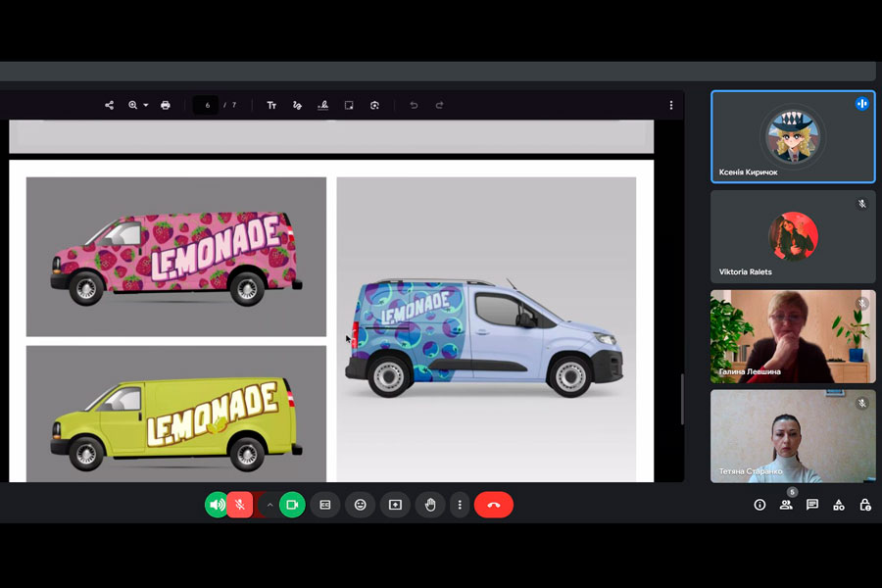This screenshot has height=588, width=882.
Task: Click the muted mic indicator on Галина Левшина tile
Action: pyautogui.click(x=861, y=304)
